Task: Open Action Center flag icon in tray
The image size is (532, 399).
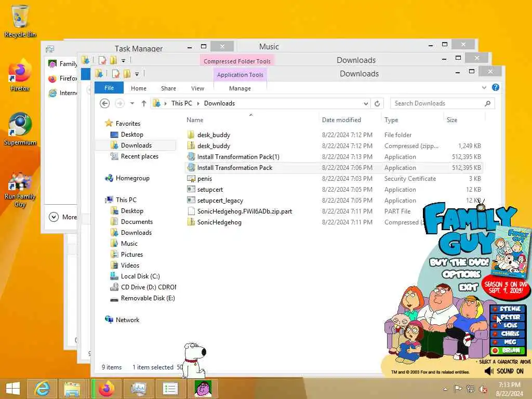Action: pyautogui.click(x=458, y=389)
